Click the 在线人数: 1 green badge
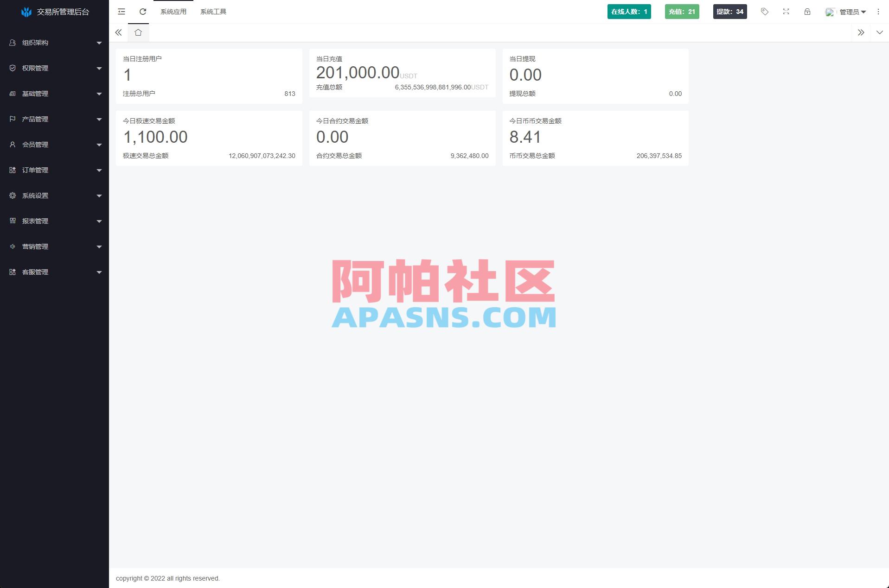This screenshot has width=889, height=588. point(629,12)
